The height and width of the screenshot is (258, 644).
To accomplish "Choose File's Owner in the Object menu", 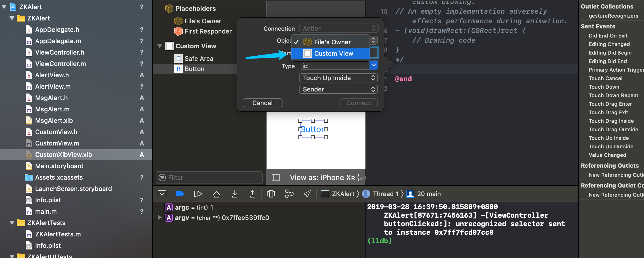I will point(332,42).
